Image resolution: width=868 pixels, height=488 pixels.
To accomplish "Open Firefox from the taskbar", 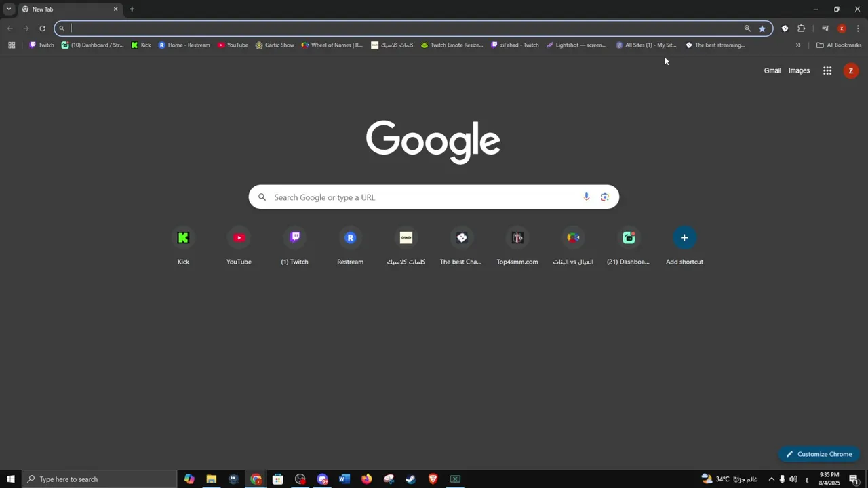I will [x=367, y=479].
